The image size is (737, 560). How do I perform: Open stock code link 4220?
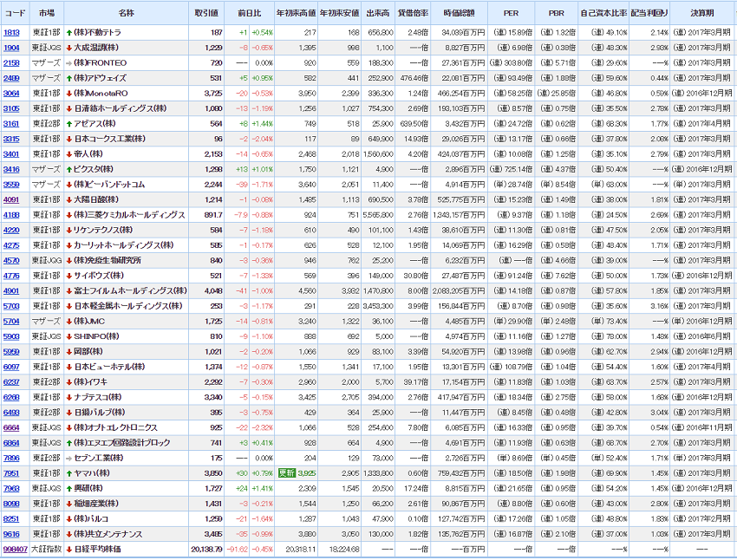11,231
